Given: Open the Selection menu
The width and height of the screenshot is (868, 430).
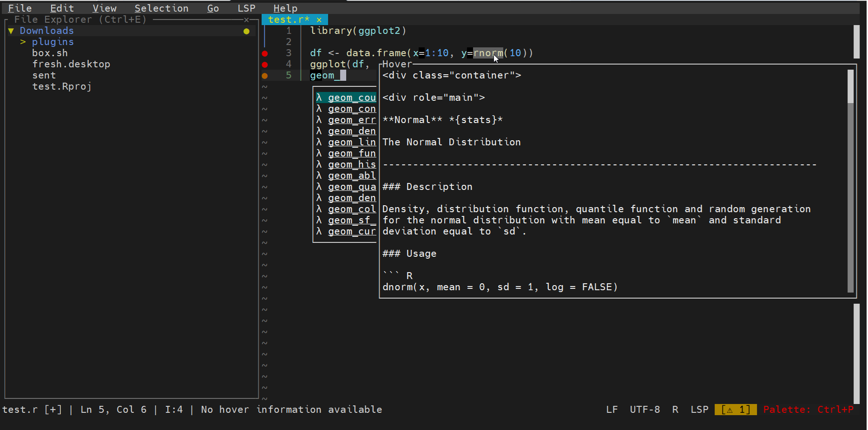Looking at the screenshot, I should tap(161, 8).
